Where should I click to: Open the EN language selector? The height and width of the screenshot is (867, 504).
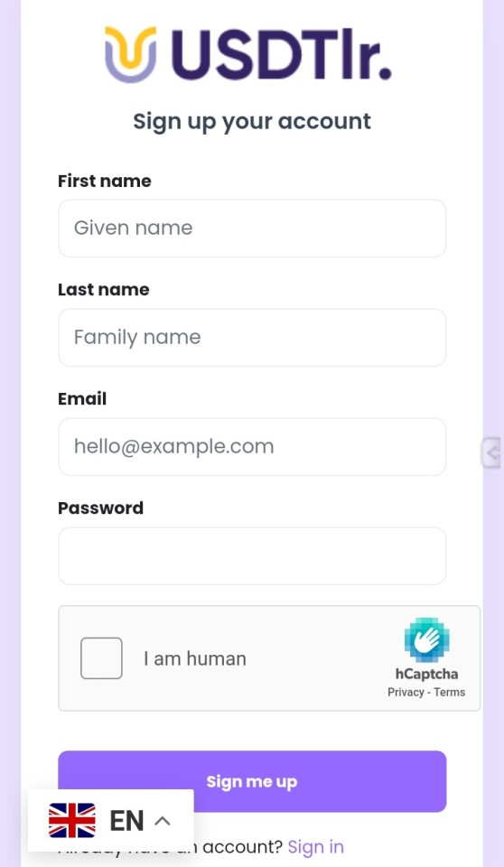coord(111,821)
